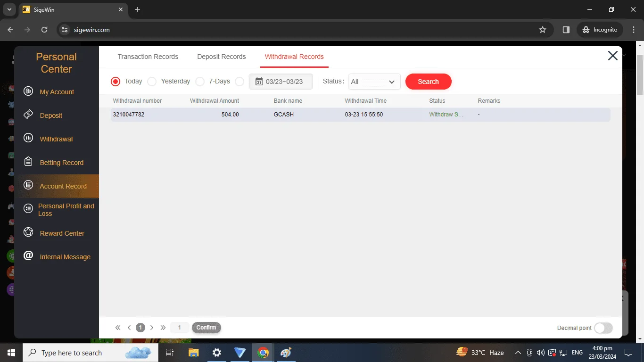
Task: Close the SigeWin browser tab
Action: [121, 9]
